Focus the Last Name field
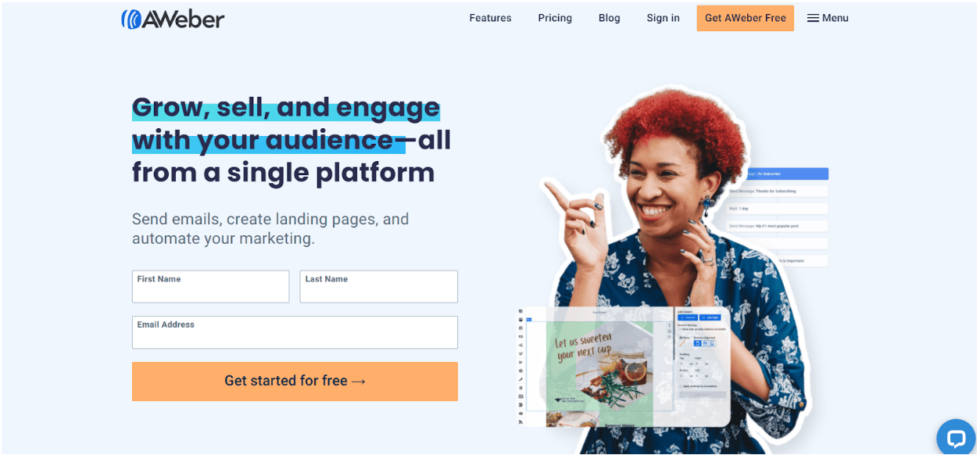The height and width of the screenshot is (455, 980). pyautogui.click(x=379, y=287)
